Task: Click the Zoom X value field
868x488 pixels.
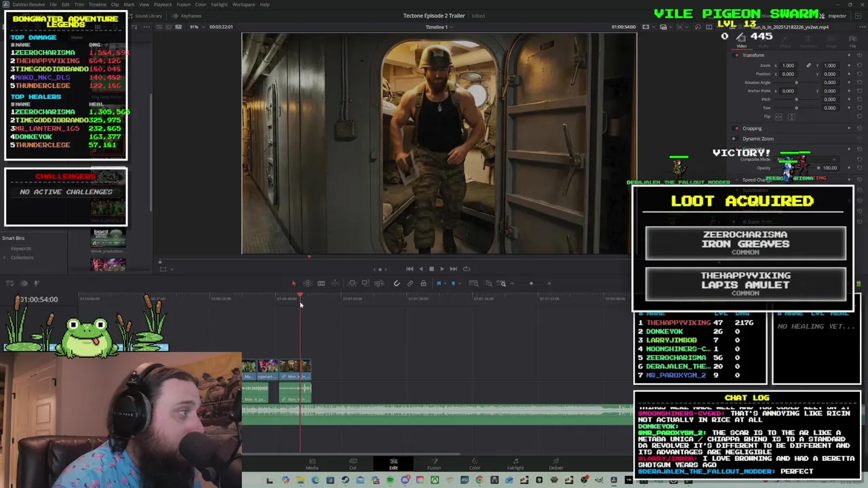Action: coord(788,66)
